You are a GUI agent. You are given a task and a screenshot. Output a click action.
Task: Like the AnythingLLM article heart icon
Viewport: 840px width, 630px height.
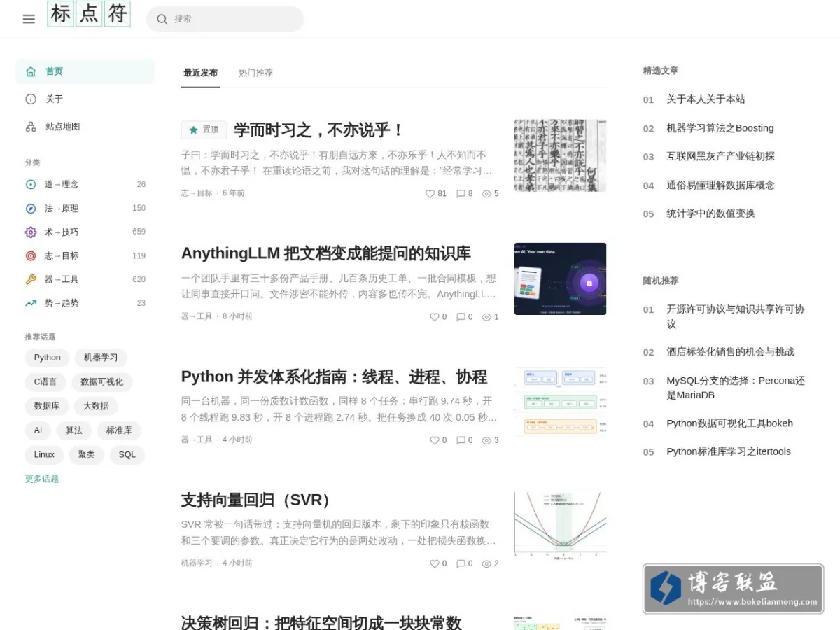click(435, 317)
